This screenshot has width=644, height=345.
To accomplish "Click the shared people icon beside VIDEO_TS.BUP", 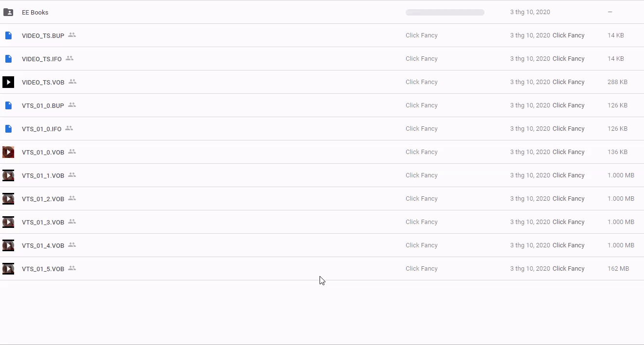I will point(72,35).
